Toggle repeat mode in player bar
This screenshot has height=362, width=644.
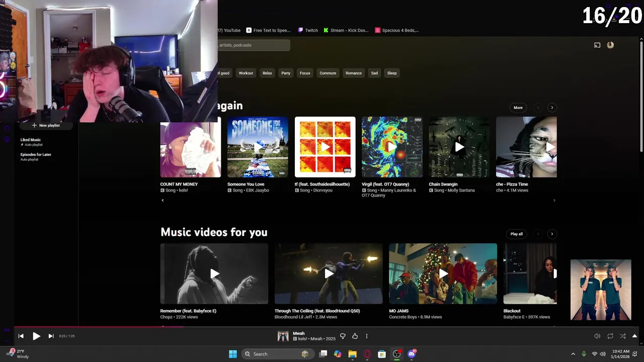point(610,336)
